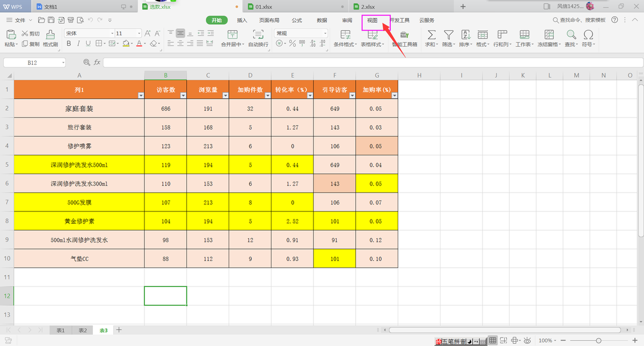Screen dimensions: 644x346
Task: Click the Merge and Center (合并居中) icon
Action: [x=232, y=34]
